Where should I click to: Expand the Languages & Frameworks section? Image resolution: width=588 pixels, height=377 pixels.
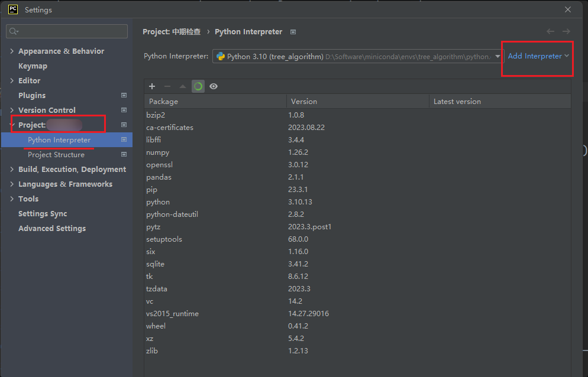pyautogui.click(x=12, y=184)
